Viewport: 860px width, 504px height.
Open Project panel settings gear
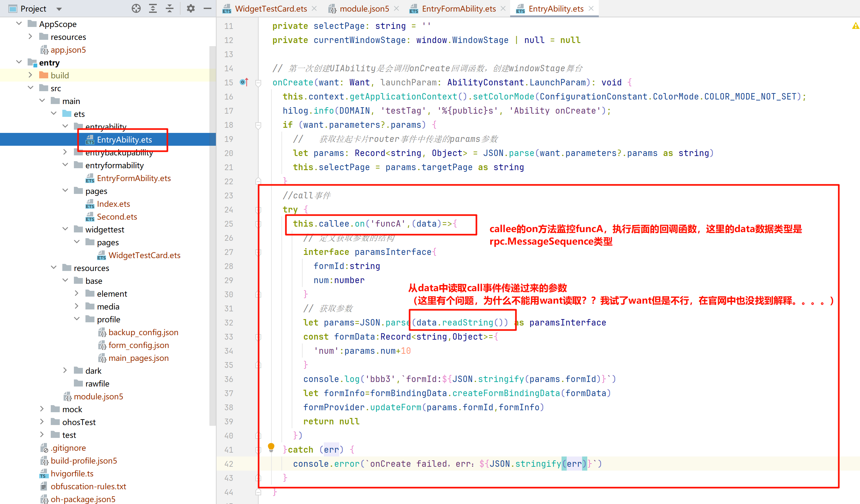point(191,9)
